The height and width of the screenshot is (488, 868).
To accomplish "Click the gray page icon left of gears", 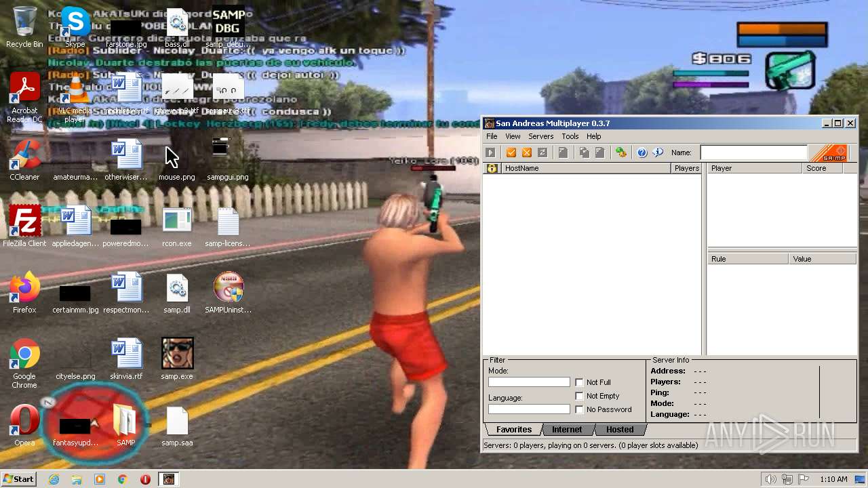I will [x=599, y=152].
